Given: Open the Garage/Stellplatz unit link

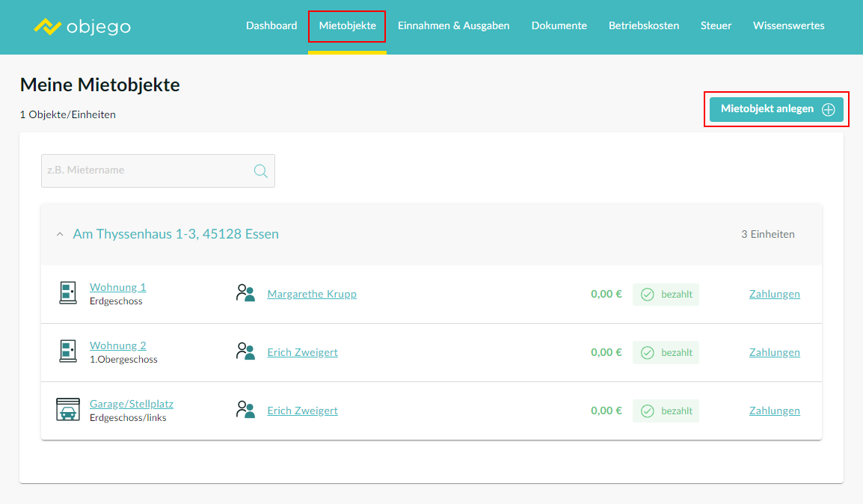Looking at the screenshot, I should (131, 404).
